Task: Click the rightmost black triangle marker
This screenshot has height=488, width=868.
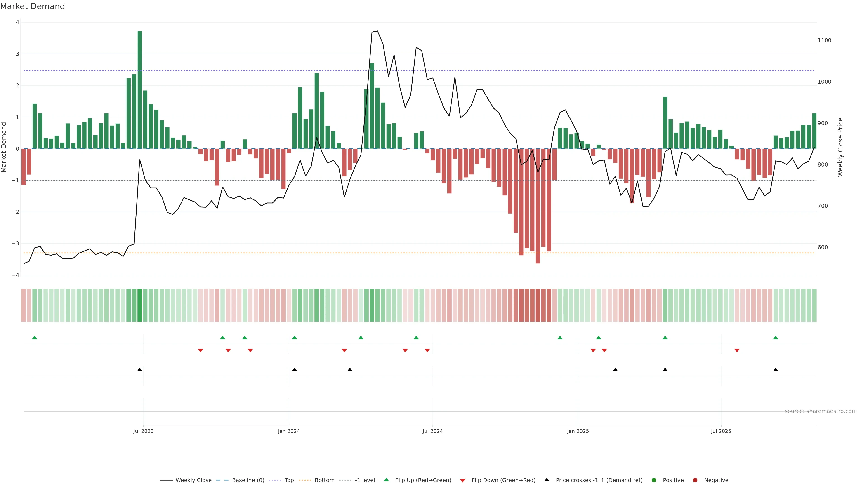Action: [776, 369]
